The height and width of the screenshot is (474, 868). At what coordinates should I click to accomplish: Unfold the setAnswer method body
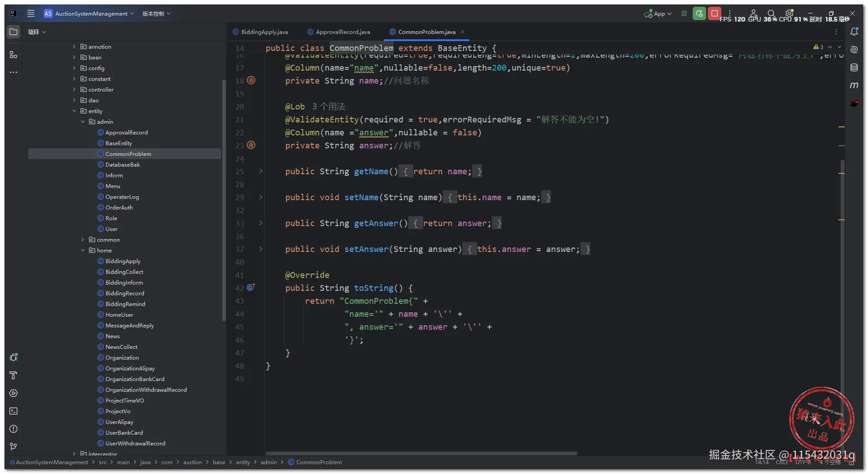pyautogui.click(x=261, y=249)
